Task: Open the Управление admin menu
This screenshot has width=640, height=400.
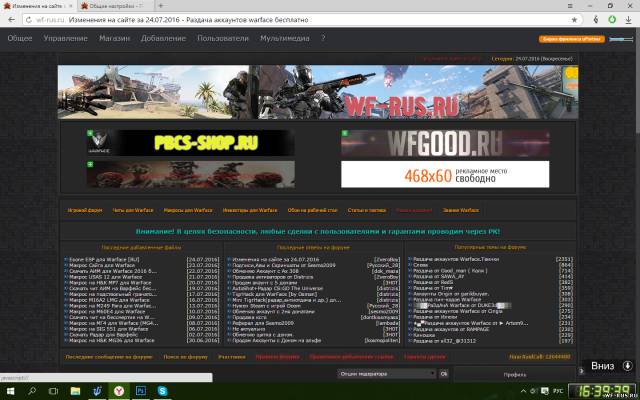Action: 65,38
